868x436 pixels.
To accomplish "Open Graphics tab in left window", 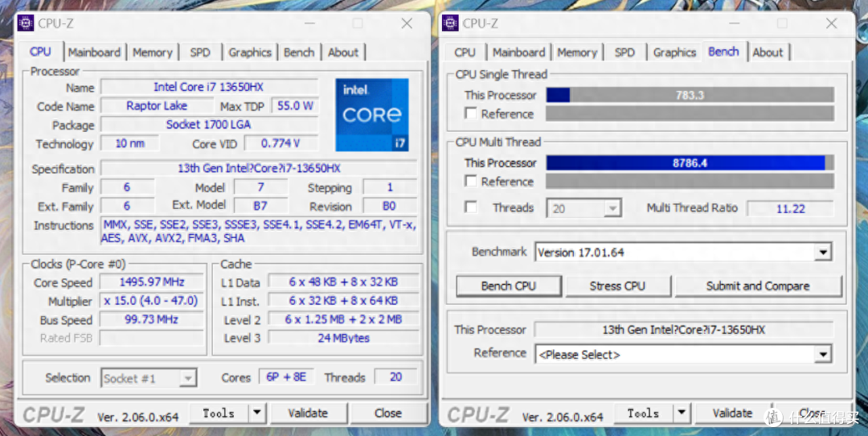I will [250, 52].
